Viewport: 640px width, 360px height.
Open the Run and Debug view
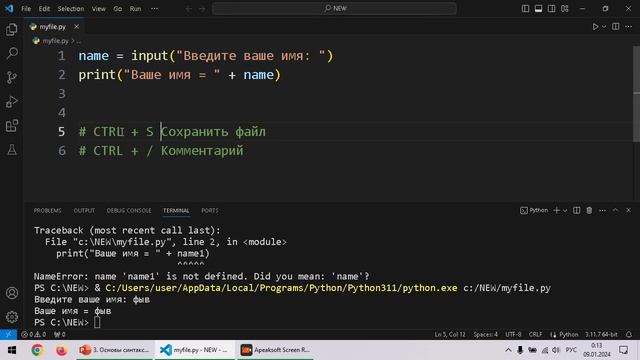(x=12, y=101)
